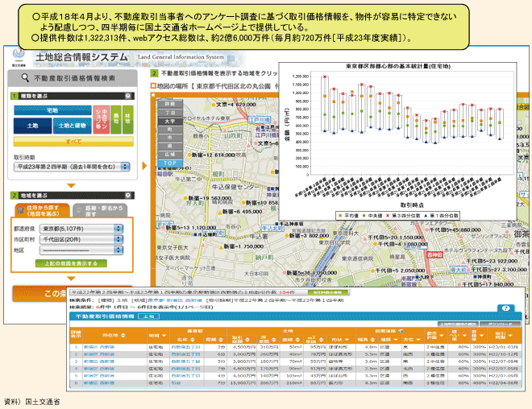Select the 林地 property type

pos(128,119)
